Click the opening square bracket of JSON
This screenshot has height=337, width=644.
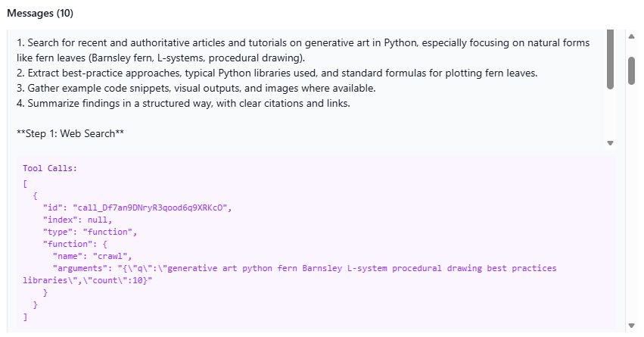pos(25,183)
